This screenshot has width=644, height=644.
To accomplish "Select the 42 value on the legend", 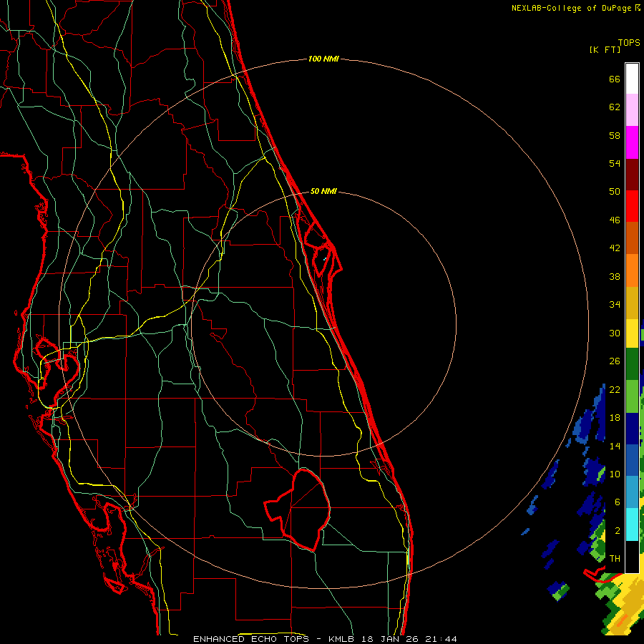I will coord(615,248).
